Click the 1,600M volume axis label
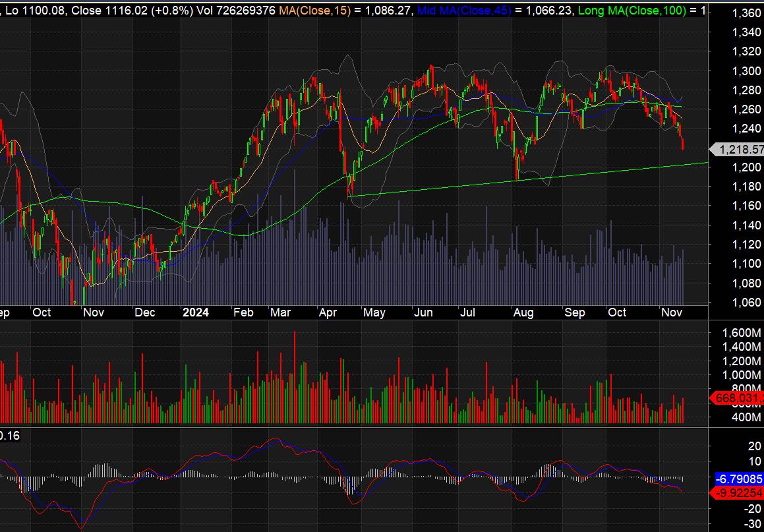The image size is (764, 532). tap(742, 333)
